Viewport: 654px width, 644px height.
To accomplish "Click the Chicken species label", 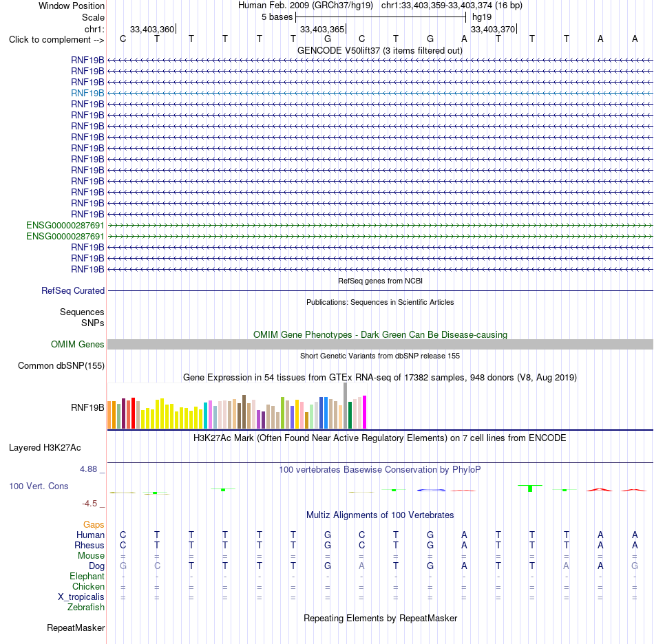I will pyautogui.click(x=88, y=586).
